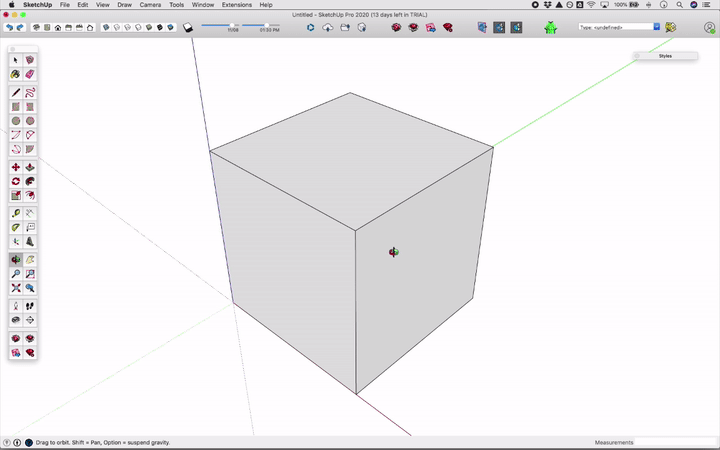This screenshot has height=450, width=720.
Task: Activate the Rotate tool
Action: pyautogui.click(x=16, y=181)
